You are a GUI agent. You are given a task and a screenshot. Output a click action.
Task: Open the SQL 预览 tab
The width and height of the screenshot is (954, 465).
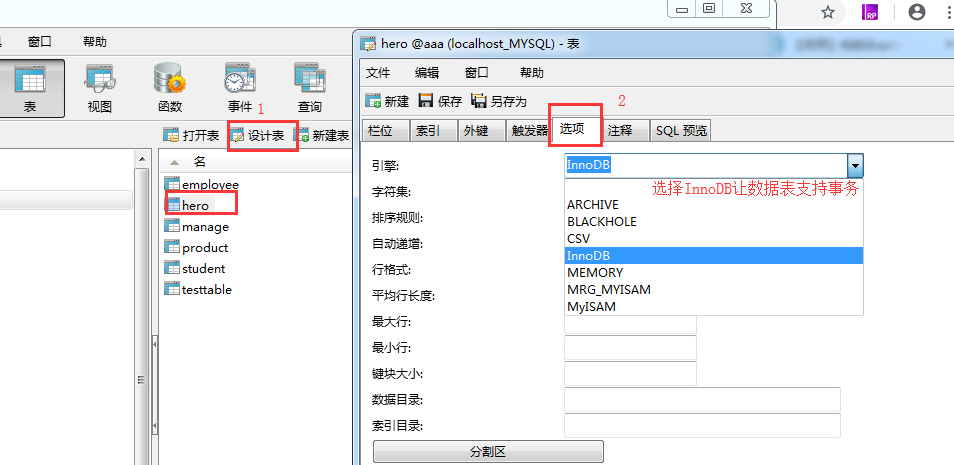pos(681,131)
